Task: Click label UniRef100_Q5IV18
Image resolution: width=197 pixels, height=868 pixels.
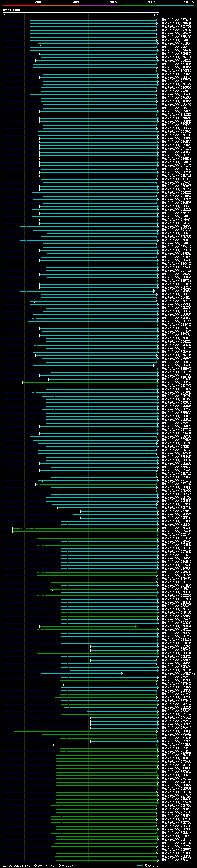Action: coord(177,81)
